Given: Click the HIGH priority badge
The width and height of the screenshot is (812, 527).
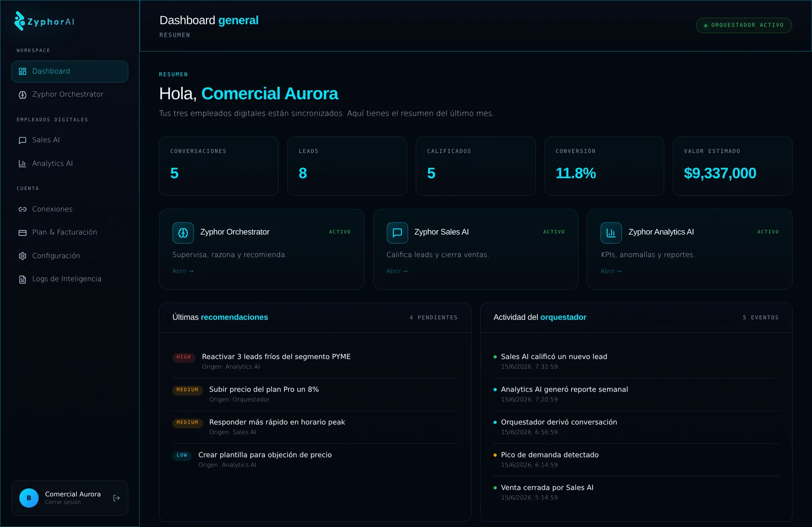Looking at the screenshot, I should click(184, 357).
